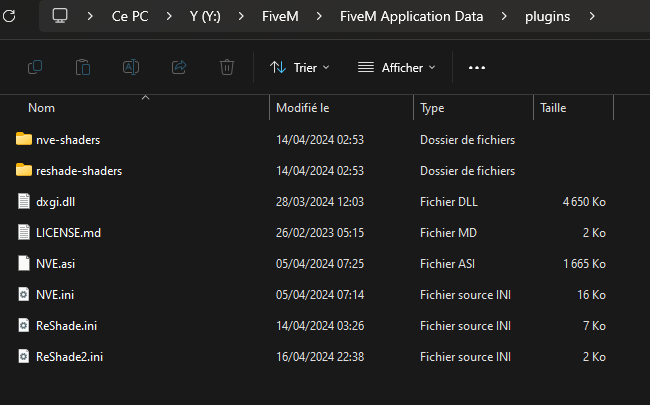Click the ReShade.ini gear file icon
Screen dimensions: 650x405
(24, 325)
